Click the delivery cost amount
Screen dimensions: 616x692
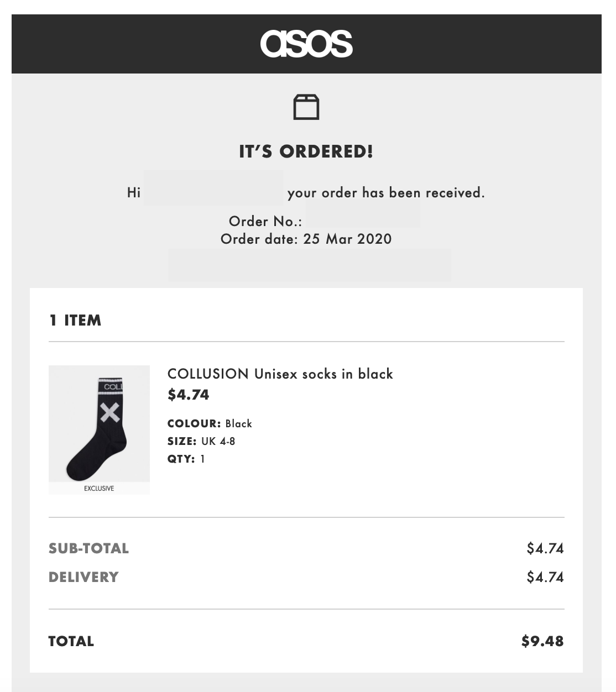[x=545, y=577]
